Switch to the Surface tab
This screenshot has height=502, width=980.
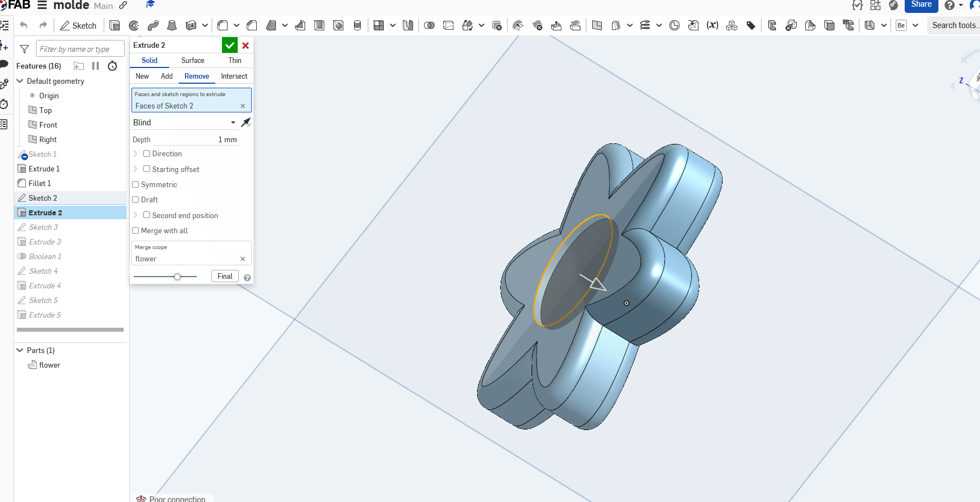[x=193, y=60]
